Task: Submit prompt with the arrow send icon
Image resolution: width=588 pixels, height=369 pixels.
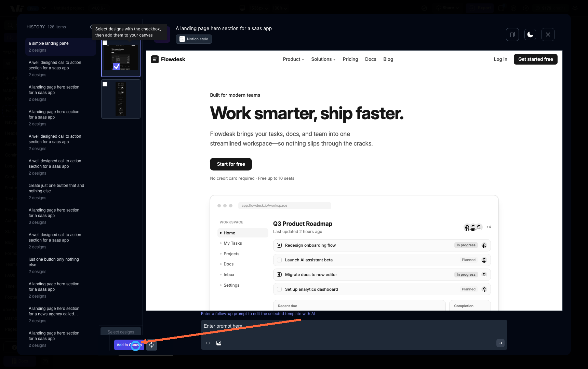Action: point(500,343)
